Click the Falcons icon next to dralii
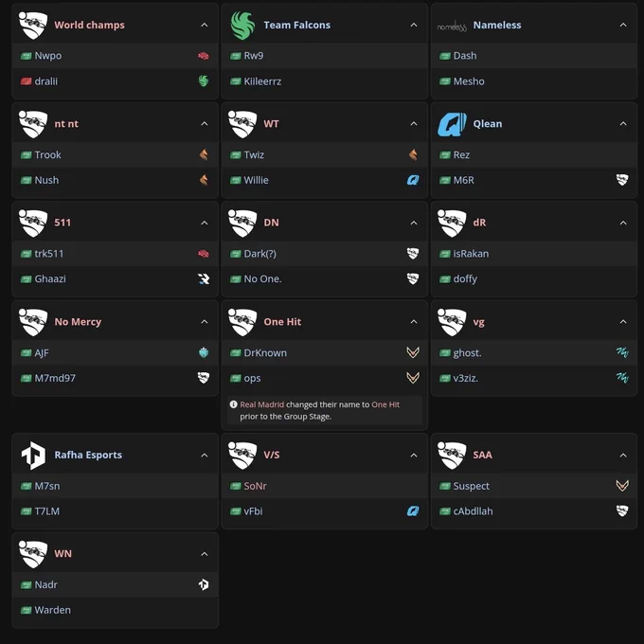 pos(204,80)
